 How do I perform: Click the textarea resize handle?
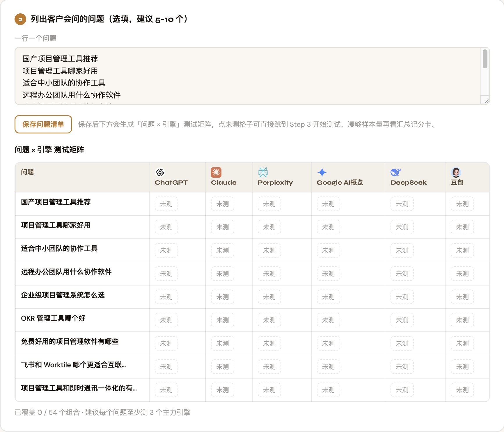pos(486,101)
